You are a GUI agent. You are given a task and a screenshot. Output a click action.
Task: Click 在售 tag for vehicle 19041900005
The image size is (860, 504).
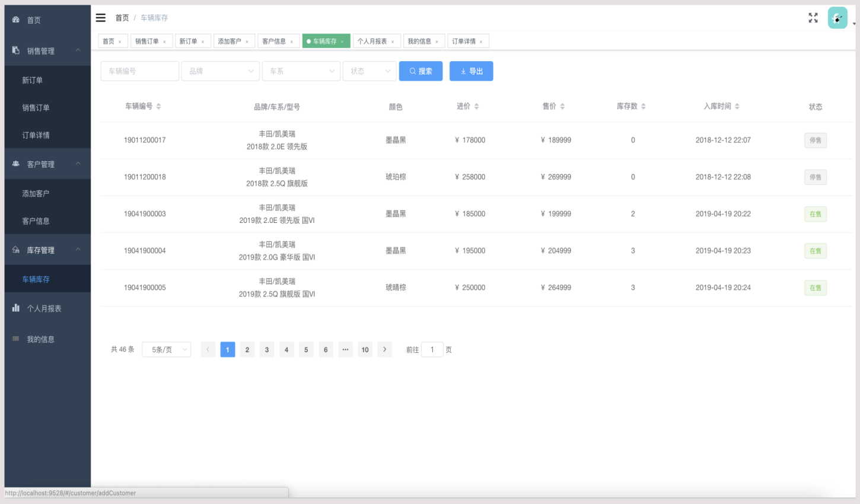(816, 288)
